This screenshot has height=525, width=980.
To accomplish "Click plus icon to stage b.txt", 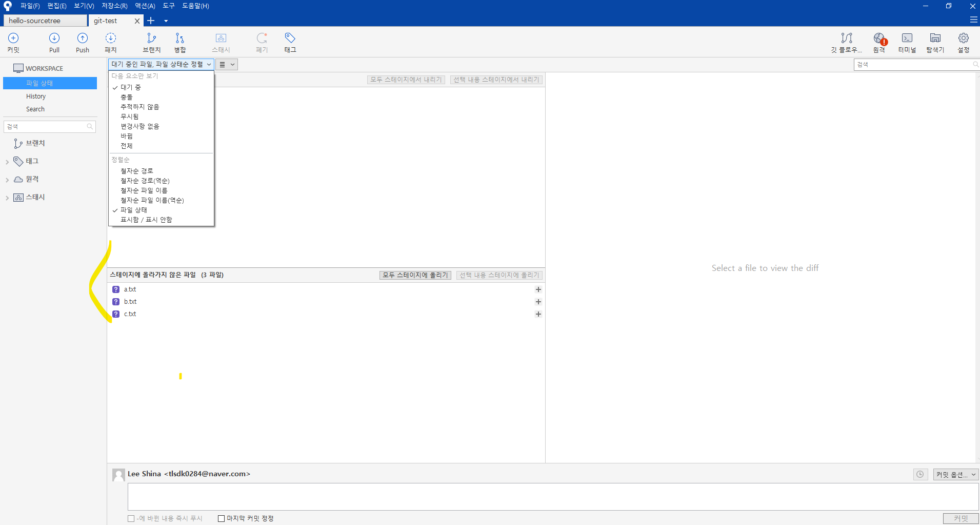I will coord(538,302).
